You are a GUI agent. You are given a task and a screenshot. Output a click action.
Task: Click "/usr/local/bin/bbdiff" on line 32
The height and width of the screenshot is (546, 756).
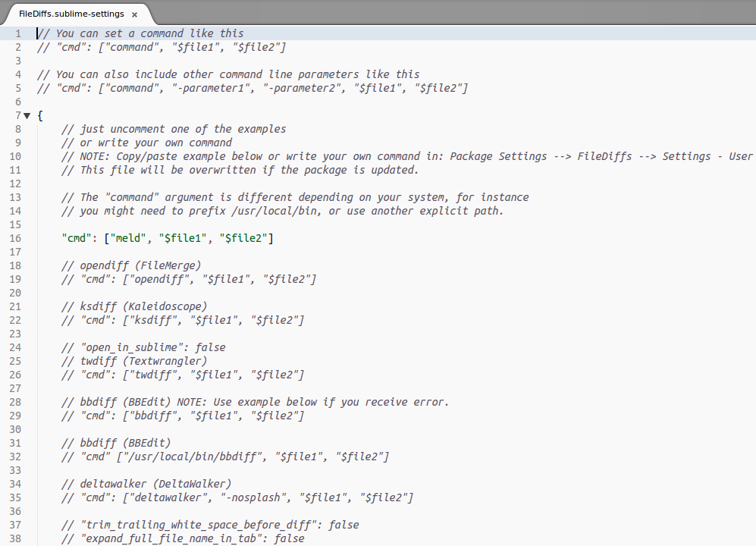pos(193,457)
